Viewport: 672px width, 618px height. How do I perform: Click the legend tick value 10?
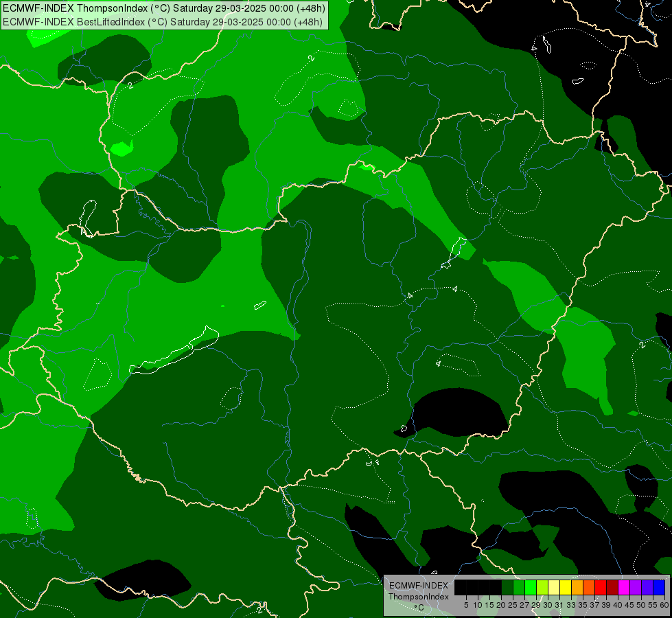[478, 605]
